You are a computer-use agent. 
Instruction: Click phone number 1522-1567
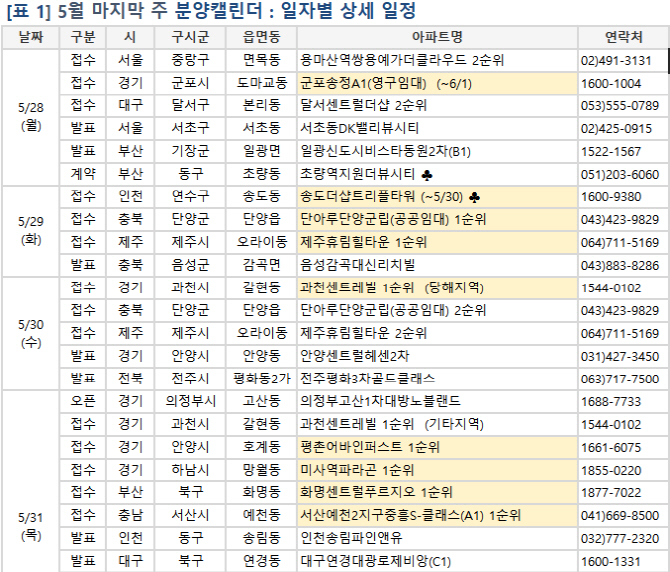[611, 152]
